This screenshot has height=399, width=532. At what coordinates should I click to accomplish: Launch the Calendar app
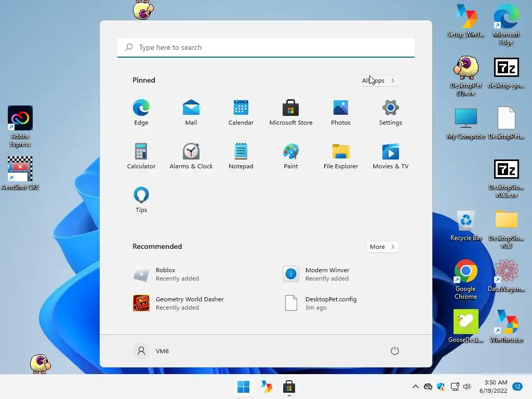(x=241, y=112)
